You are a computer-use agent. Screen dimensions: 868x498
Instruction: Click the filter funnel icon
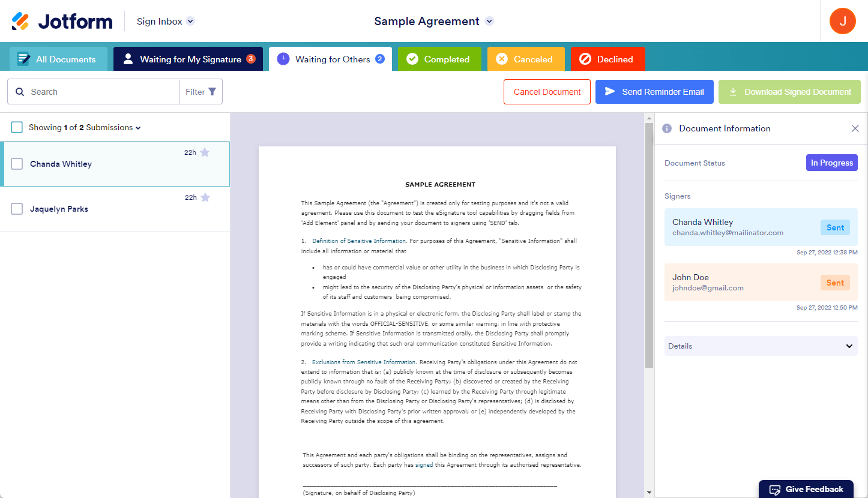[x=212, y=92]
